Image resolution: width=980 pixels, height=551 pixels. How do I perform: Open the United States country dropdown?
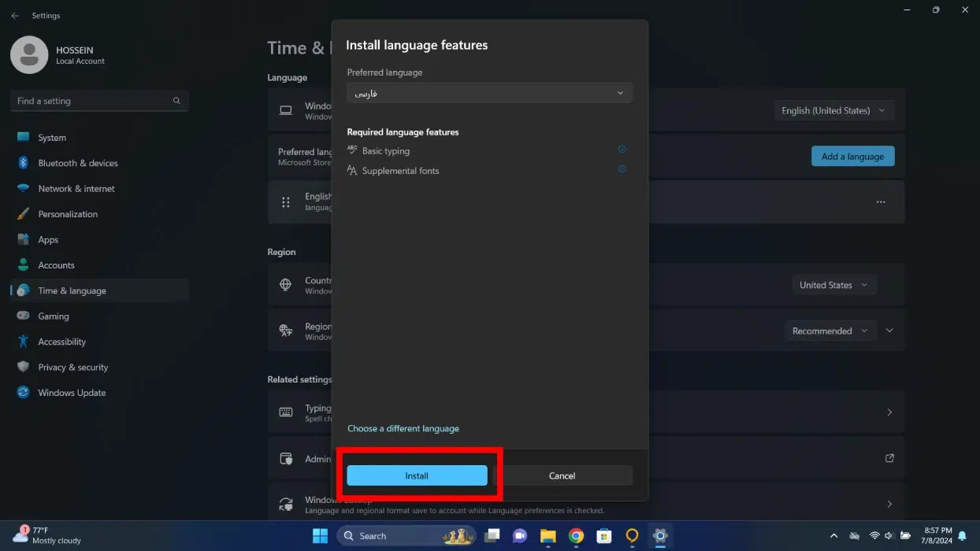tap(833, 285)
